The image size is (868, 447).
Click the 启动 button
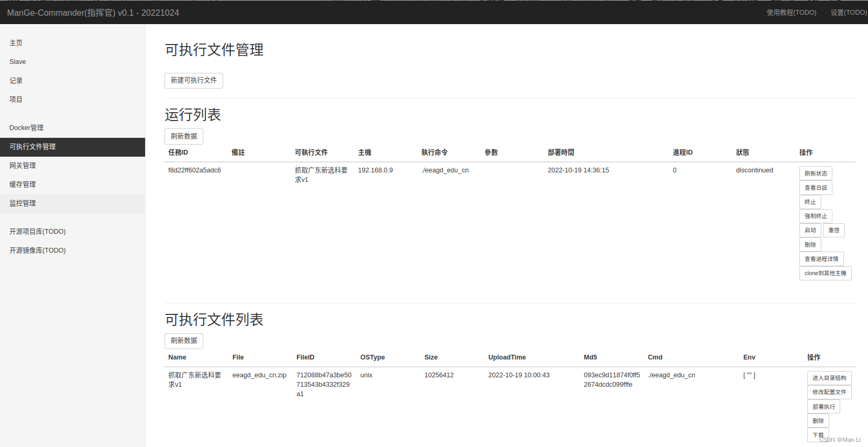click(810, 230)
